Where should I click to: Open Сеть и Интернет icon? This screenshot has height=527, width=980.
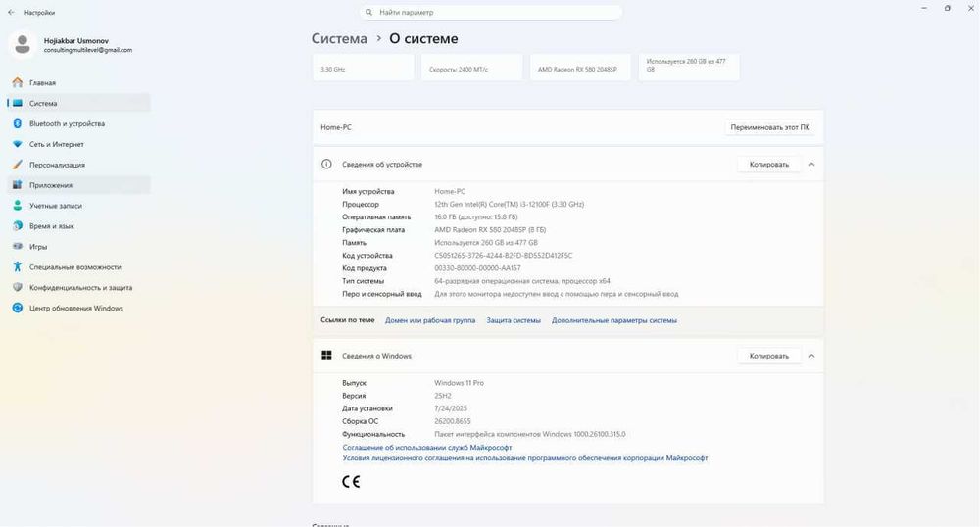tap(18, 144)
